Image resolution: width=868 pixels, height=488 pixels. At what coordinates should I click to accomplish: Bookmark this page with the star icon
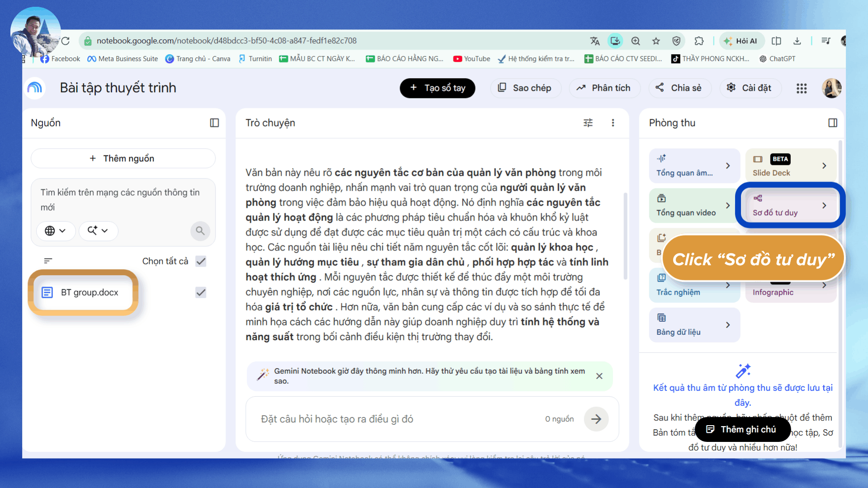(656, 41)
